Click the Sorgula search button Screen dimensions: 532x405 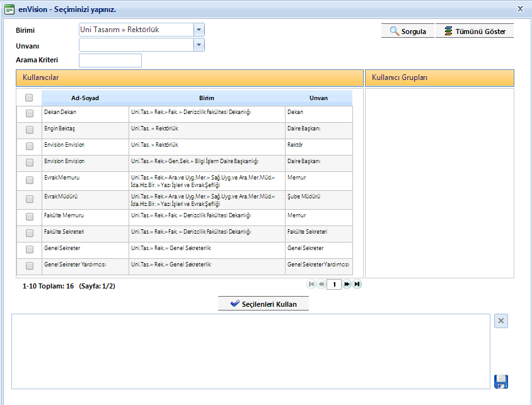point(408,31)
